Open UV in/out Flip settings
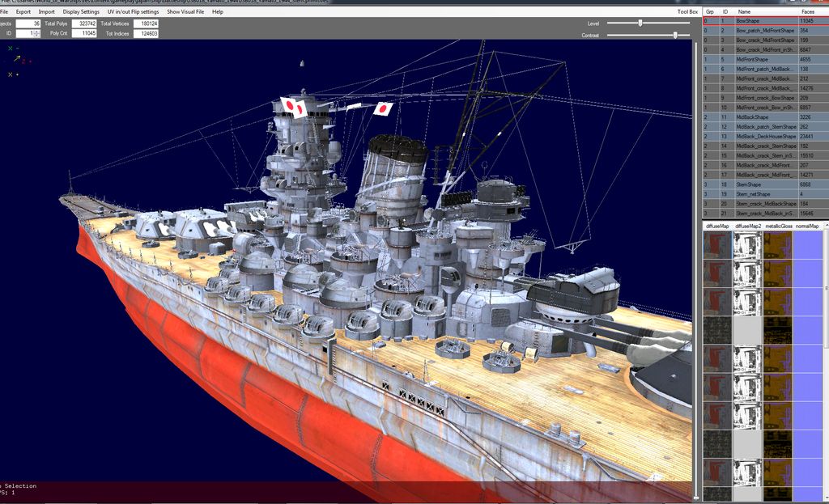Screen dimensions: 829x504 click(134, 12)
